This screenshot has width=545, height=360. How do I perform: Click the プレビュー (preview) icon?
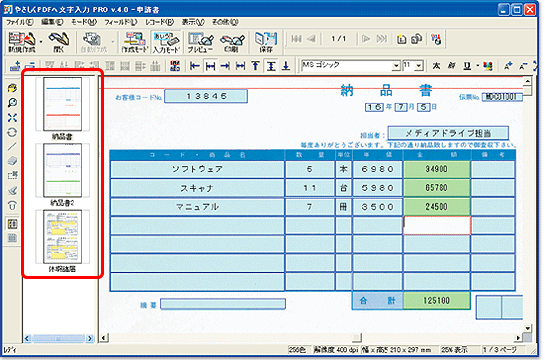point(200,42)
